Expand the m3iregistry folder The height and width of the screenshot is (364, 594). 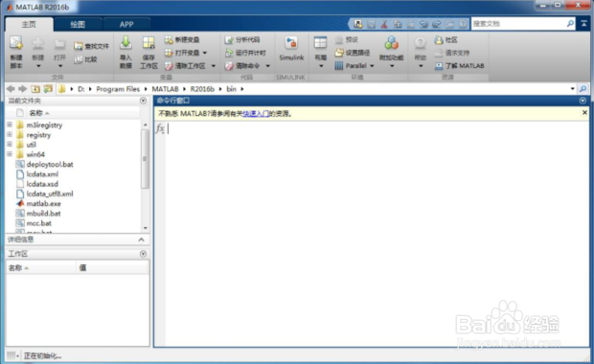tap(10, 125)
